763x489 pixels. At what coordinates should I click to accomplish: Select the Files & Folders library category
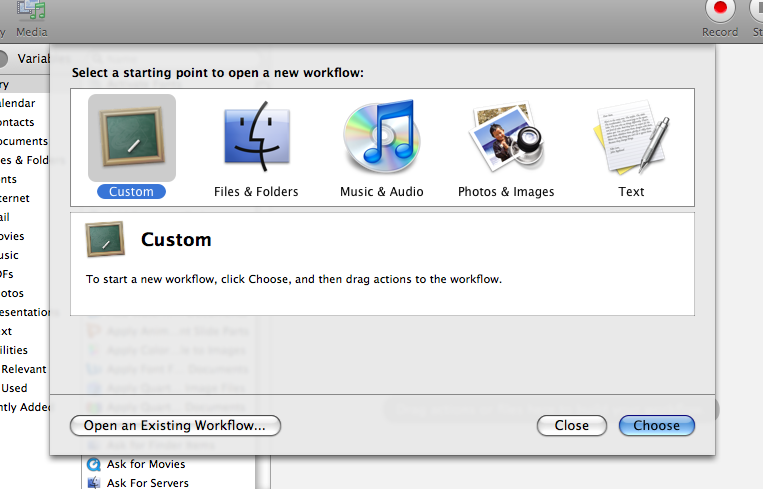[x=24, y=160]
